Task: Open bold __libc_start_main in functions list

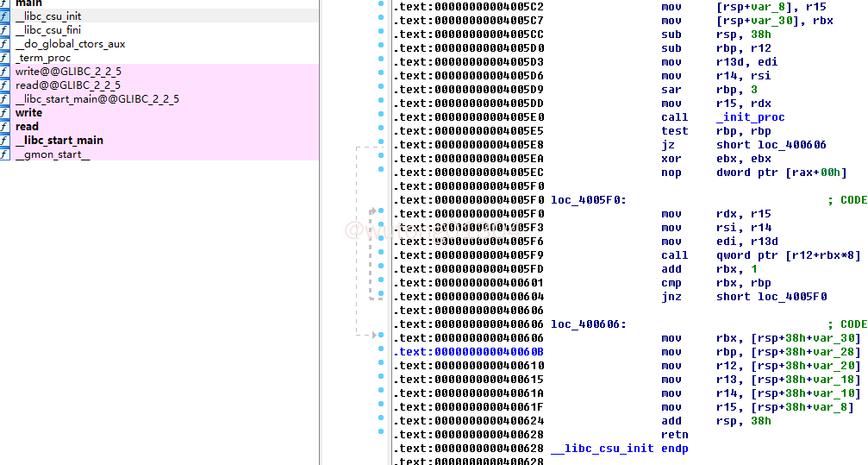Action: click(x=59, y=141)
